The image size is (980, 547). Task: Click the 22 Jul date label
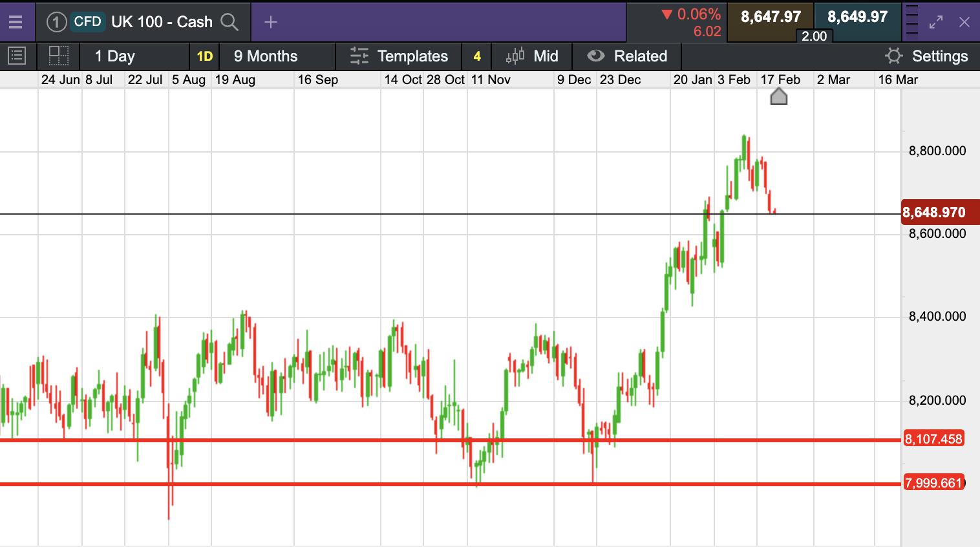(x=145, y=80)
